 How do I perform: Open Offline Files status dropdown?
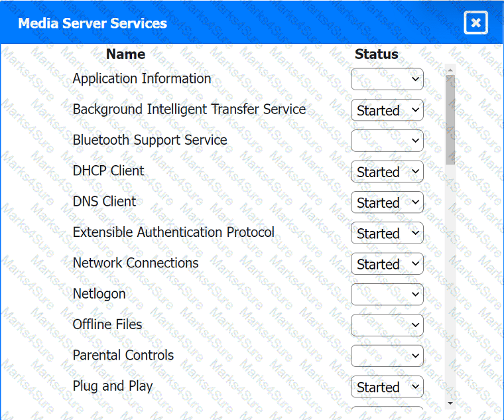click(387, 325)
